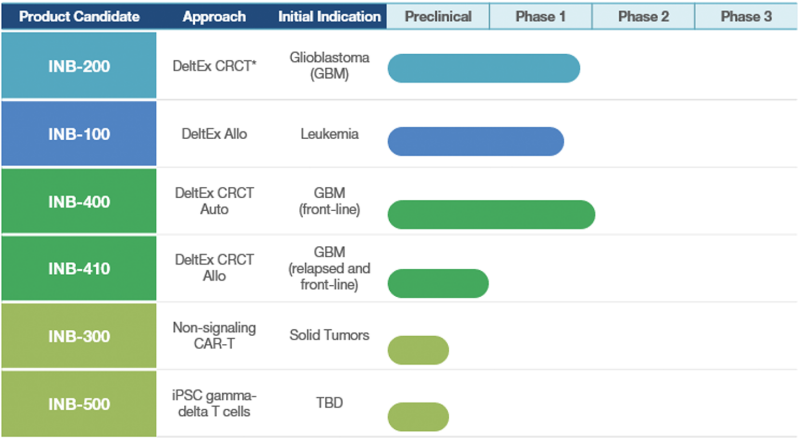The height and width of the screenshot is (438, 801).
Task: Select the Initial Indication column header
Action: click(x=329, y=17)
